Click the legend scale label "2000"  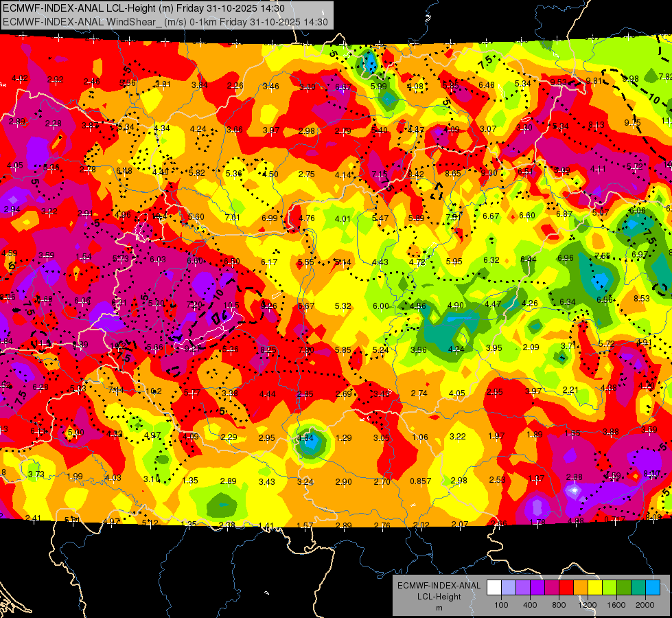(x=645, y=605)
